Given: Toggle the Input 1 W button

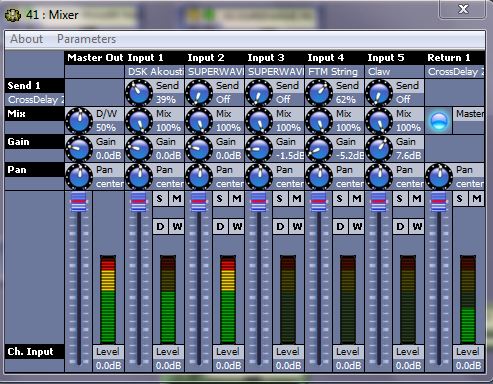Looking at the screenshot, I should coord(177,227).
